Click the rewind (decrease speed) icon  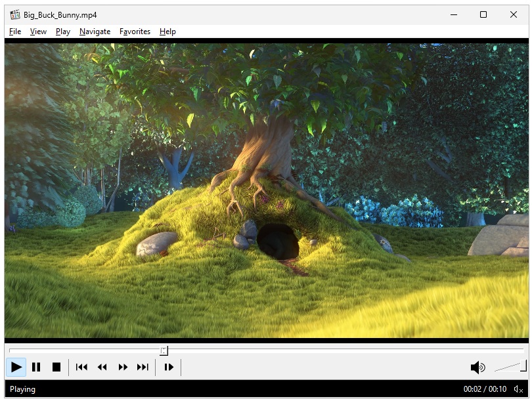[102, 368]
